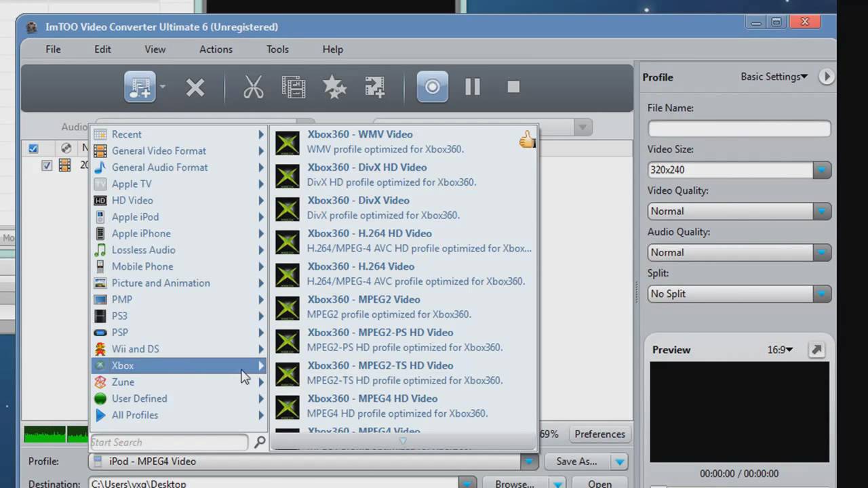Open the View menu
868x488 pixels.
(155, 49)
